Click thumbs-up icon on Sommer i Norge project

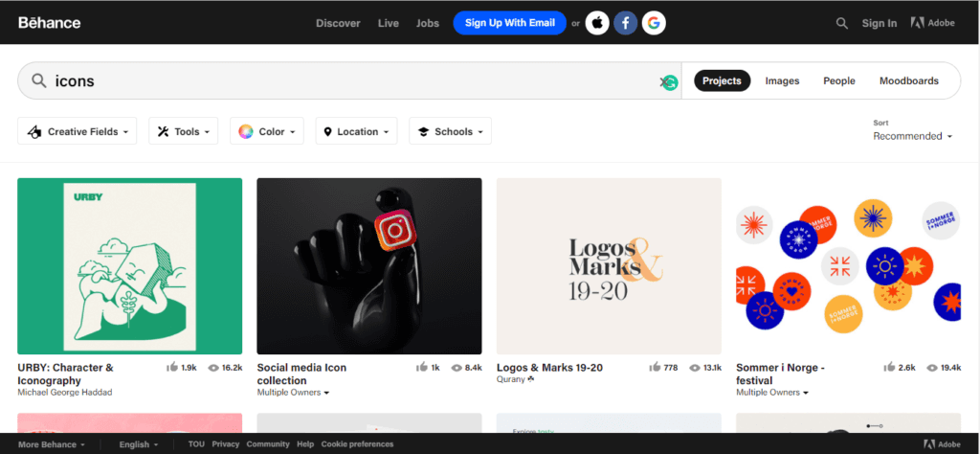[889, 367]
